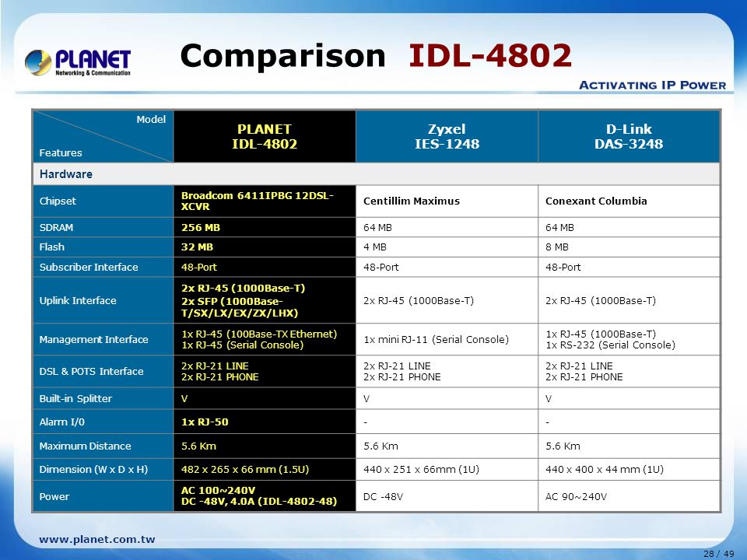Open the www.planet.com.tw link

coord(97,540)
